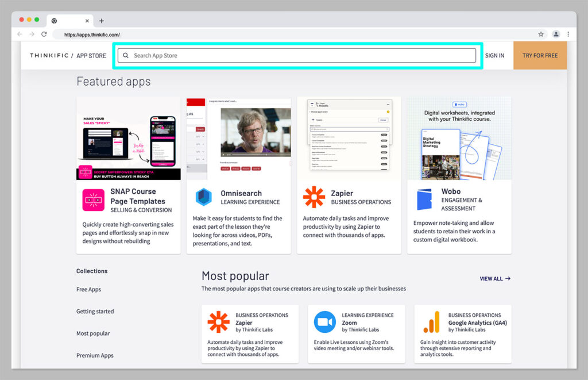Viewport: 588px width, 380px height.
Task: Bookmark the page with the star icon
Action: click(541, 34)
